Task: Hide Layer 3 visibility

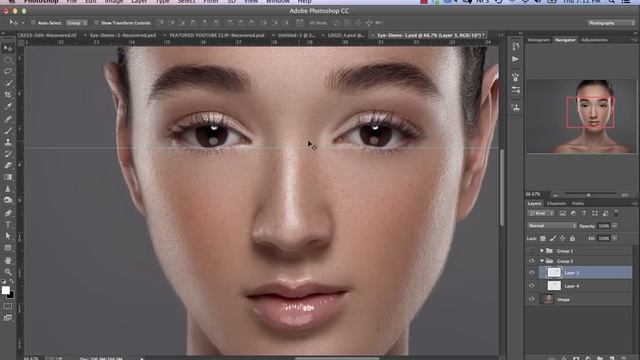Action: 531,272
